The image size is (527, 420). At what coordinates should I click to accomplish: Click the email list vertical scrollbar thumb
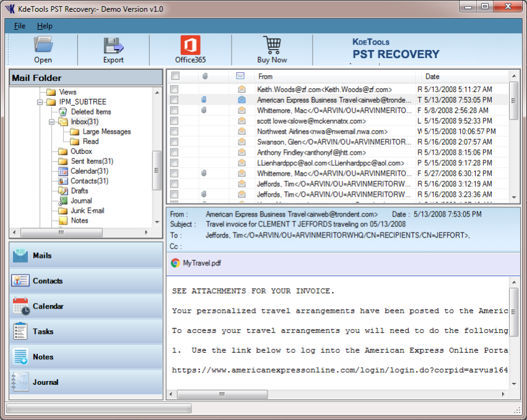click(513, 100)
